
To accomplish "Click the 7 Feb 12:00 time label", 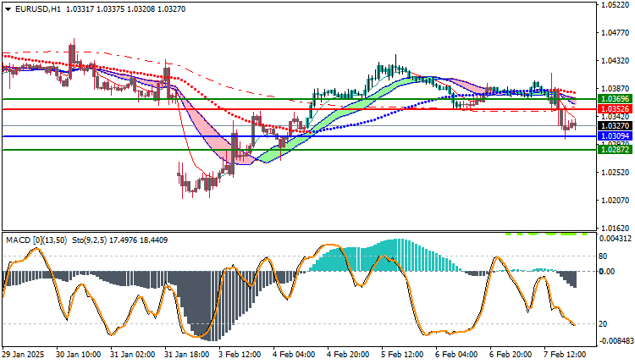I will click(x=566, y=355).
